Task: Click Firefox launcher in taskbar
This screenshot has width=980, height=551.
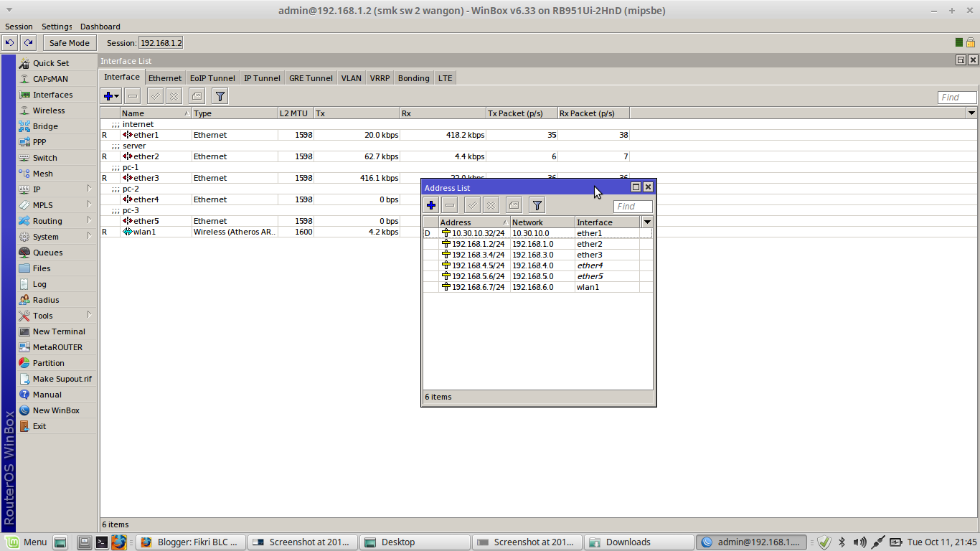Action: [118, 542]
